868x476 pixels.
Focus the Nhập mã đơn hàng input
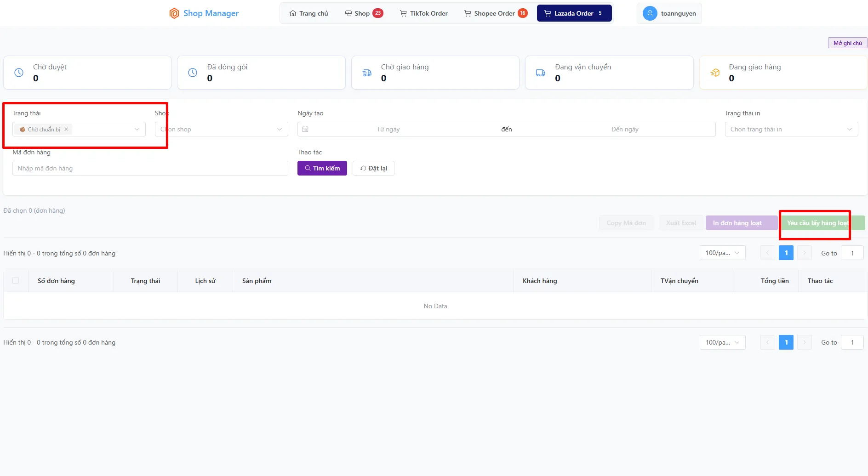point(150,168)
